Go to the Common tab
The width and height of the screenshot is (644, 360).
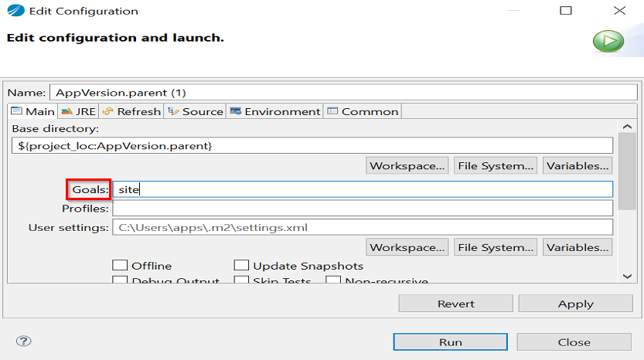(x=363, y=111)
